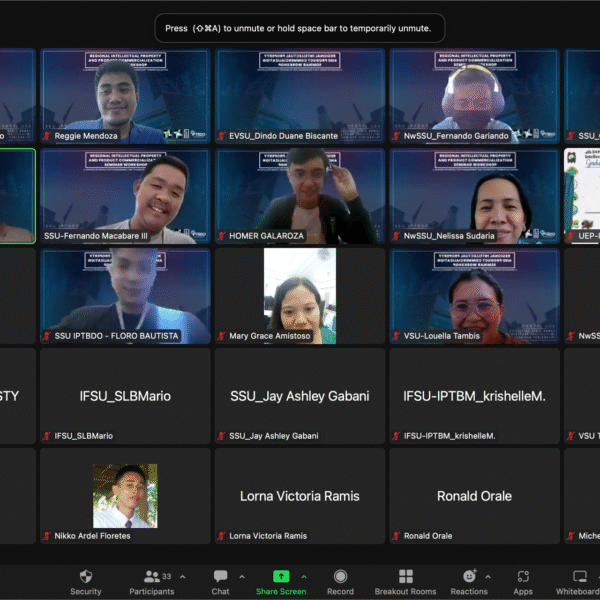Image resolution: width=600 pixels, height=600 pixels.
Task: Open the Whiteboards icon
Action: (580, 576)
